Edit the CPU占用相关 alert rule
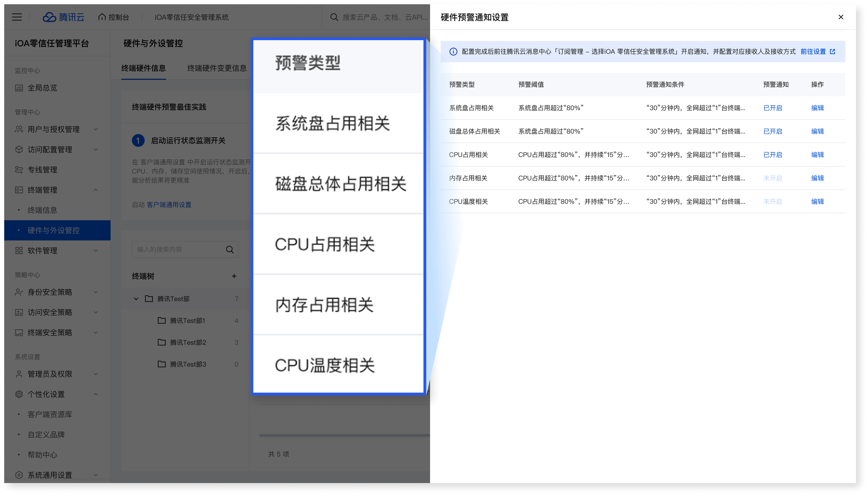868x495 pixels. click(x=817, y=155)
